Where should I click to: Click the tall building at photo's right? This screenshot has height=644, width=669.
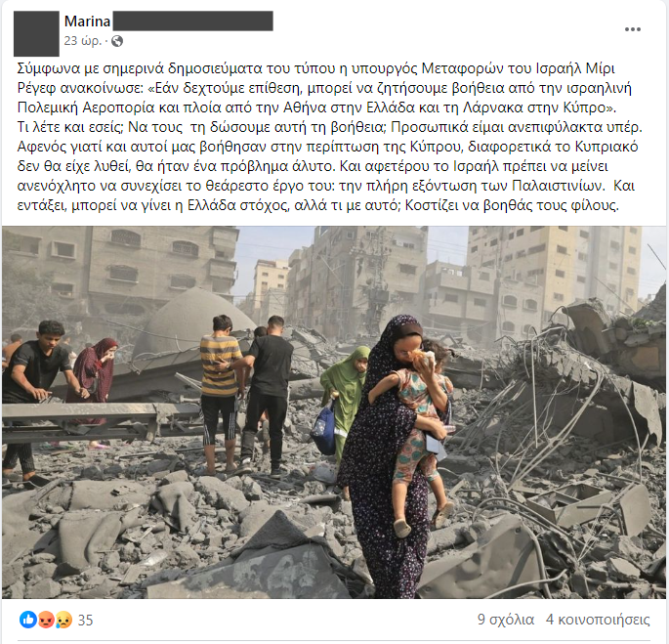point(555,274)
